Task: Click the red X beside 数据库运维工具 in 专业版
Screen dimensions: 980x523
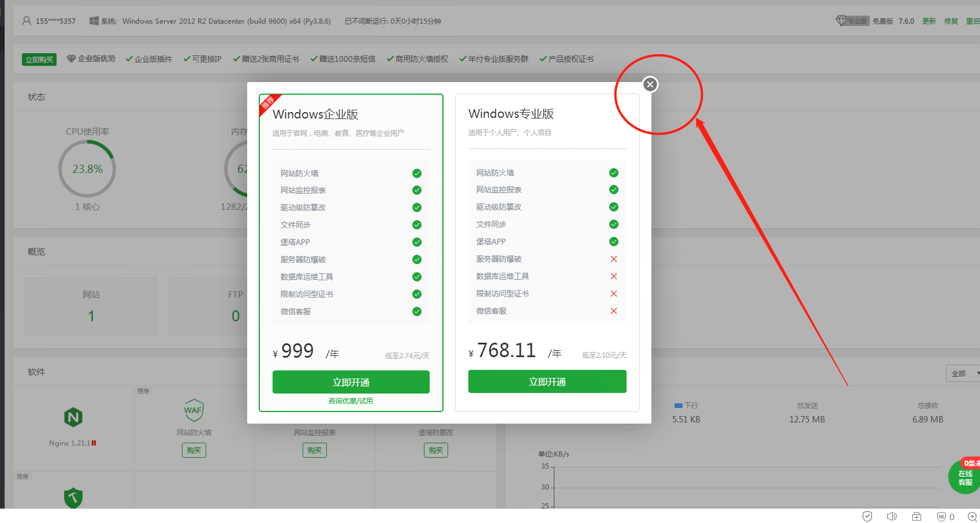Action: (614, 276)
